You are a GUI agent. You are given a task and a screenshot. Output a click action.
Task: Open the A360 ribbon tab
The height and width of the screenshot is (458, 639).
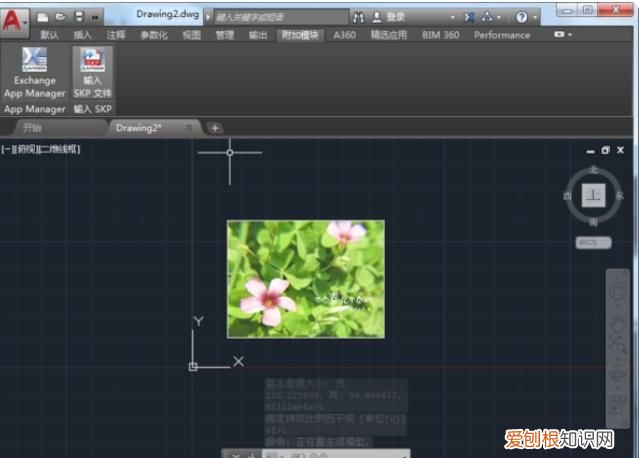click(344, 35)
